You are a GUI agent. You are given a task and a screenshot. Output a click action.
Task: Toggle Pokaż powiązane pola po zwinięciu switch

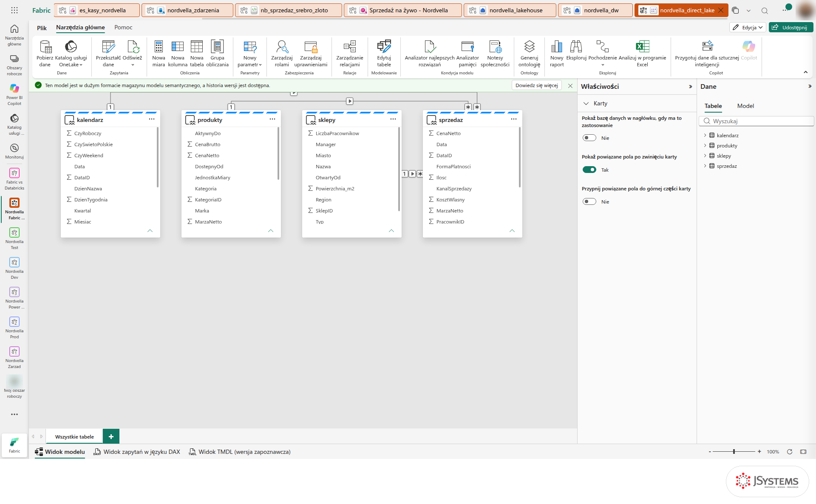[589, 170]
